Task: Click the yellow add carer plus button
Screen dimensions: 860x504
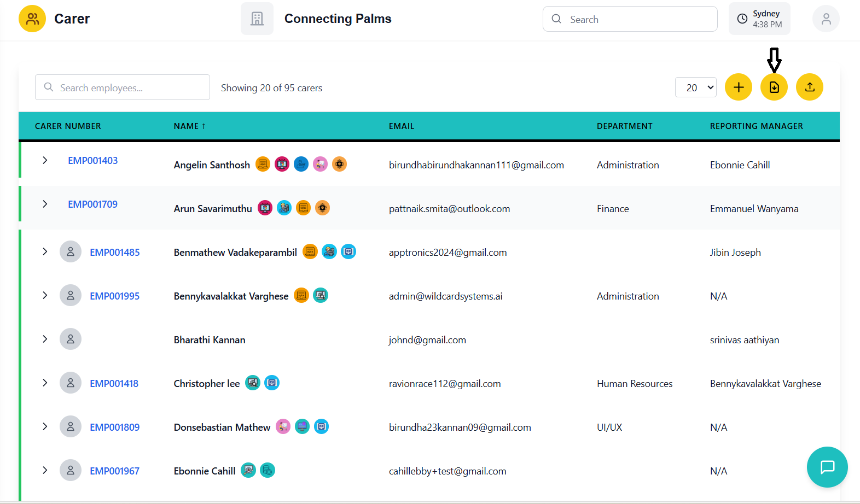Action: tap(738, 87)
